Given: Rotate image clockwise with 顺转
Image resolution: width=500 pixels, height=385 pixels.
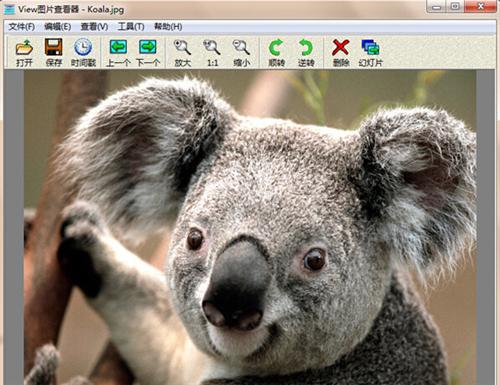Looking at the screenshot, I should 276,52.
